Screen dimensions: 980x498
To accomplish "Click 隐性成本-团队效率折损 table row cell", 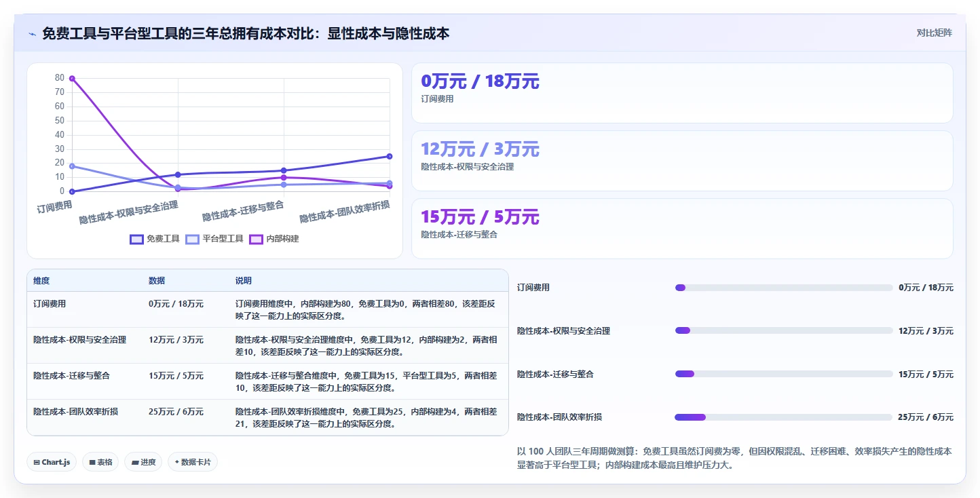I will [85, 417].
